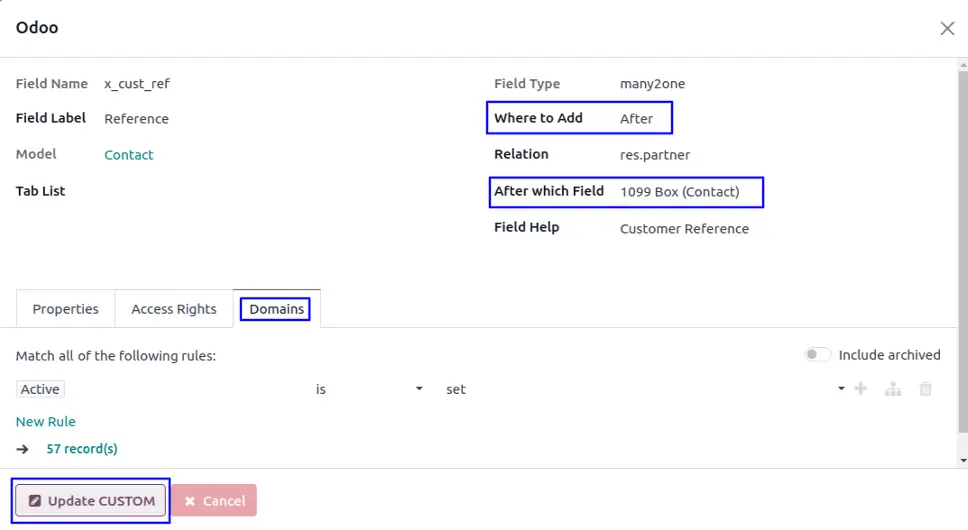
Task: Toggle the Include archived switch
Action: [818, 355]
